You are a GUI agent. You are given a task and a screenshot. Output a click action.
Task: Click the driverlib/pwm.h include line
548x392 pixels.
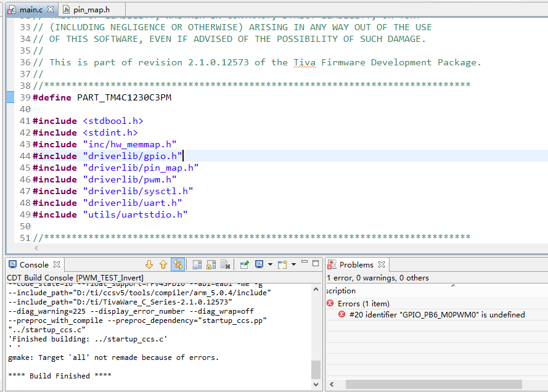tap(105, 179)
